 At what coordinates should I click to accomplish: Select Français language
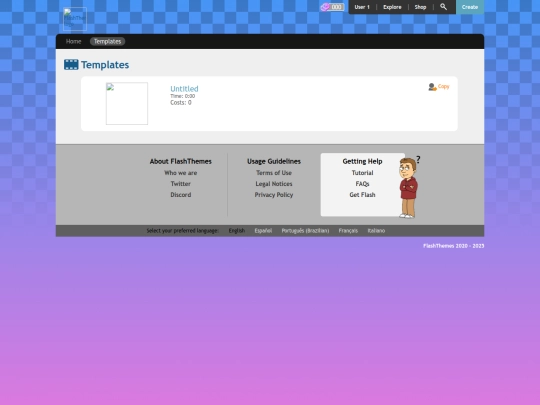348,231
